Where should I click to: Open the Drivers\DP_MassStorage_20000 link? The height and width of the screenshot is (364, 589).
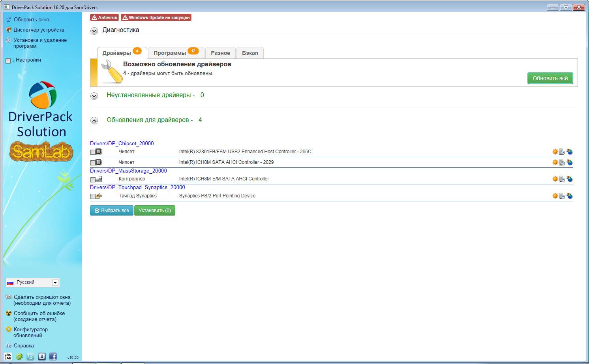[128, 171]
